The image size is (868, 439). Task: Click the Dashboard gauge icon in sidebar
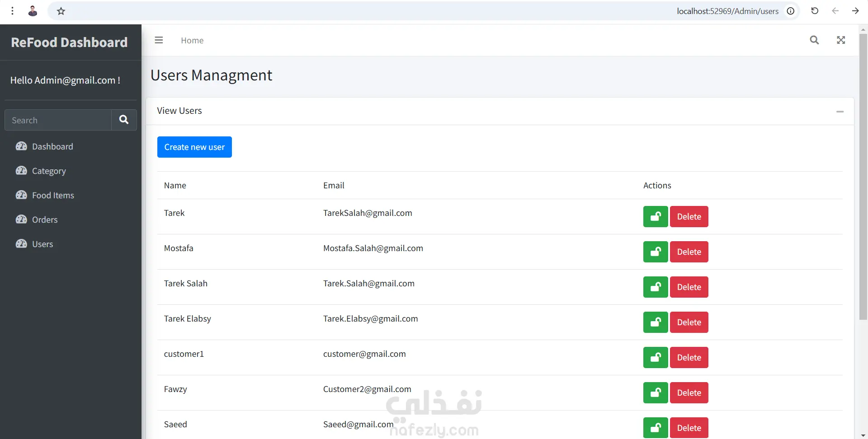click(21, 146)
